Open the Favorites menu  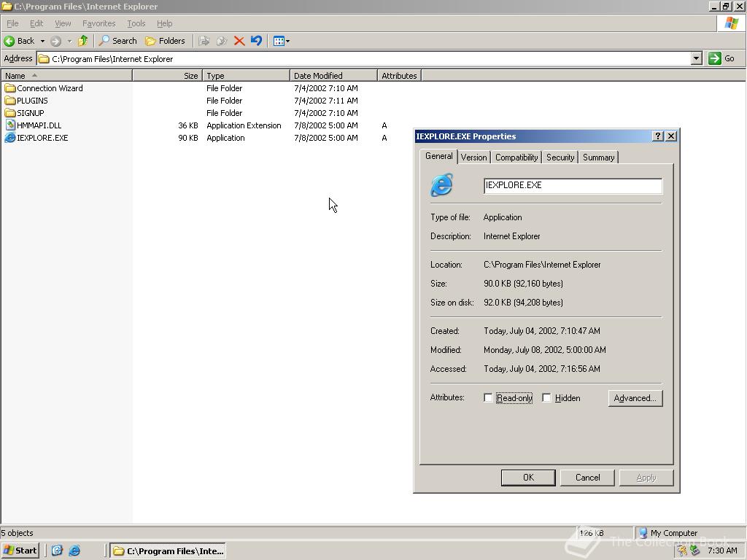[99, 23]
